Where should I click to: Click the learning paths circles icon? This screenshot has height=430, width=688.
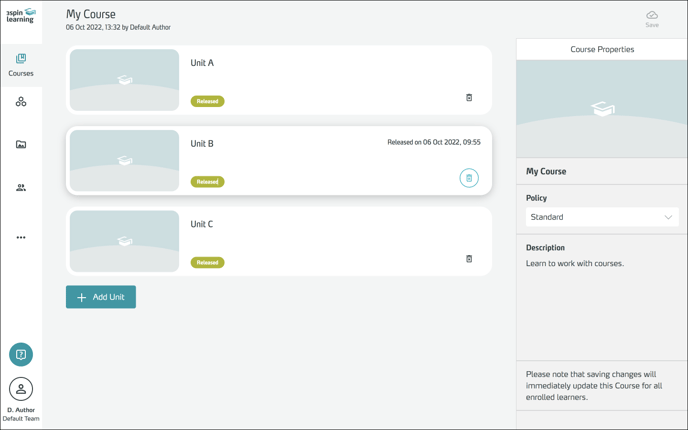click(21, 102)
